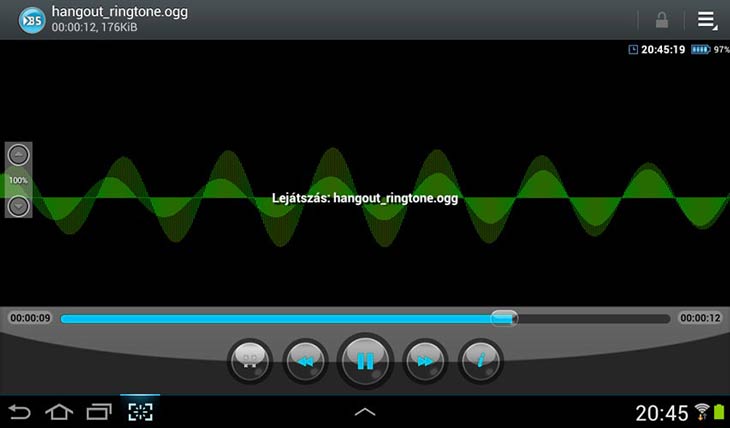Fast forward with double-right-arrow button
The image size is (730, 428).
(x=425, y=361)
